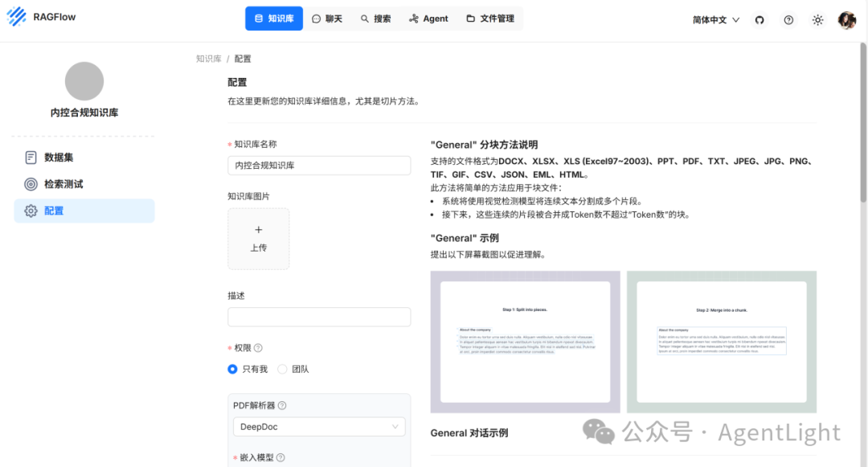Image resolution: width=868 pixels, height=467 pixels.
Task: Open the DeepDoc PDF解析器 dropdown
Action: click(x=318, y=427)
